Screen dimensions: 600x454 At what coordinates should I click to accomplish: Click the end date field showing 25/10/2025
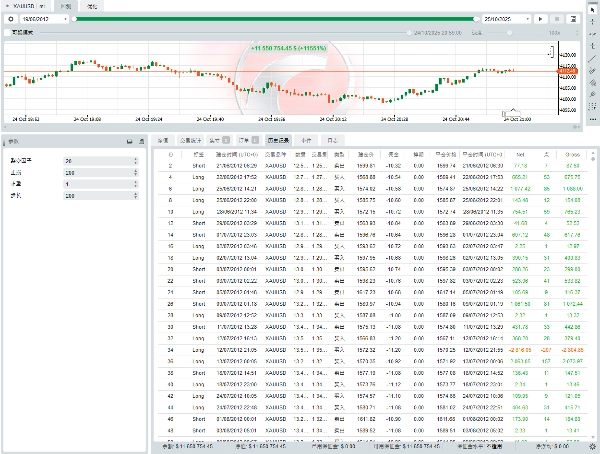point(499,18)
